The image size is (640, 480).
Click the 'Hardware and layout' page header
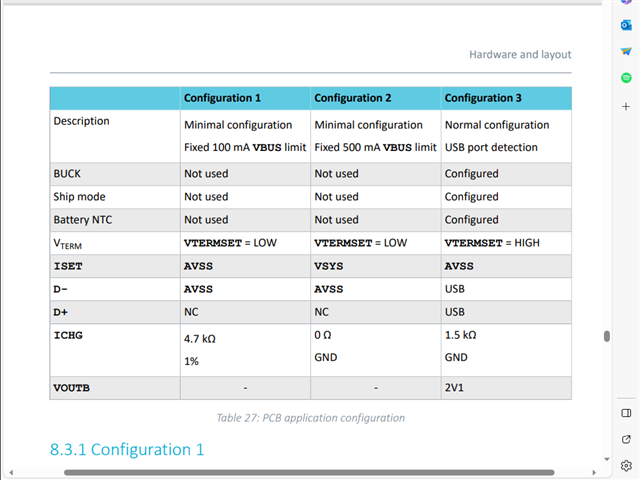click(x=520, y=55)
